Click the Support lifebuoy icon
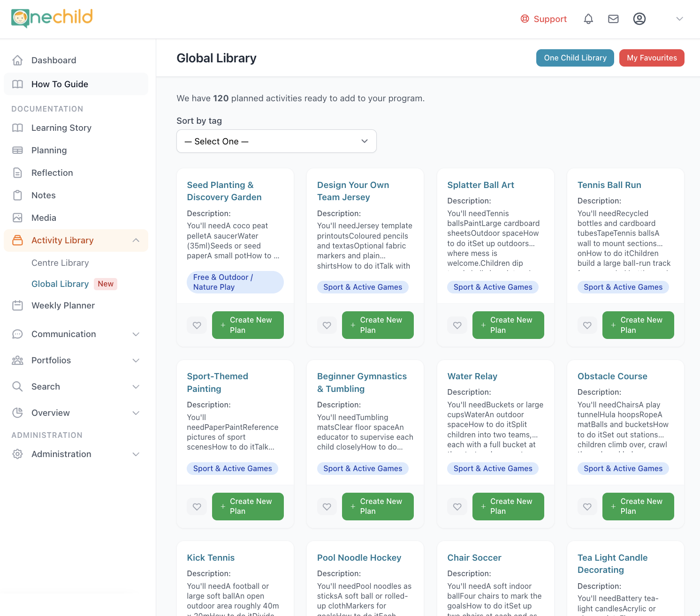This screenshot has width=700, height=616. click(x=525, y=19)
